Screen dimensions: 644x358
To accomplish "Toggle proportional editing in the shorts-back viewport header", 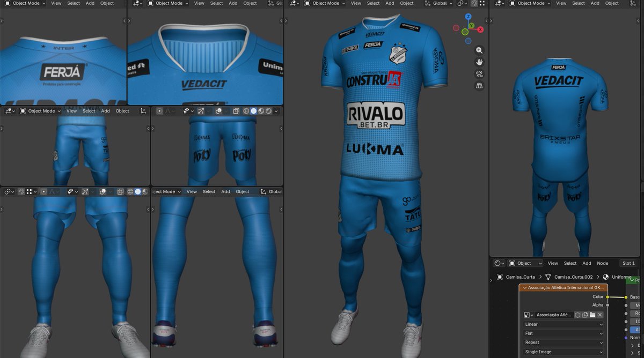I will point(159,111).
